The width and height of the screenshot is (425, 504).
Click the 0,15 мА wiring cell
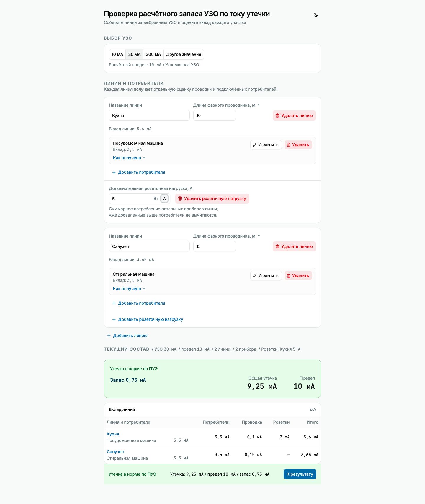[253, 455]
